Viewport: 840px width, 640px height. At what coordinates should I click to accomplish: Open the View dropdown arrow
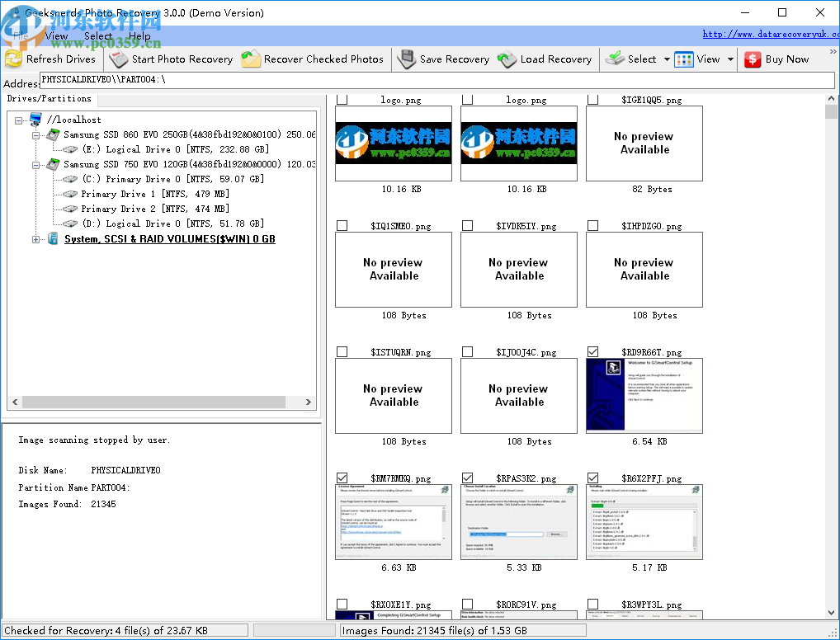729,59
